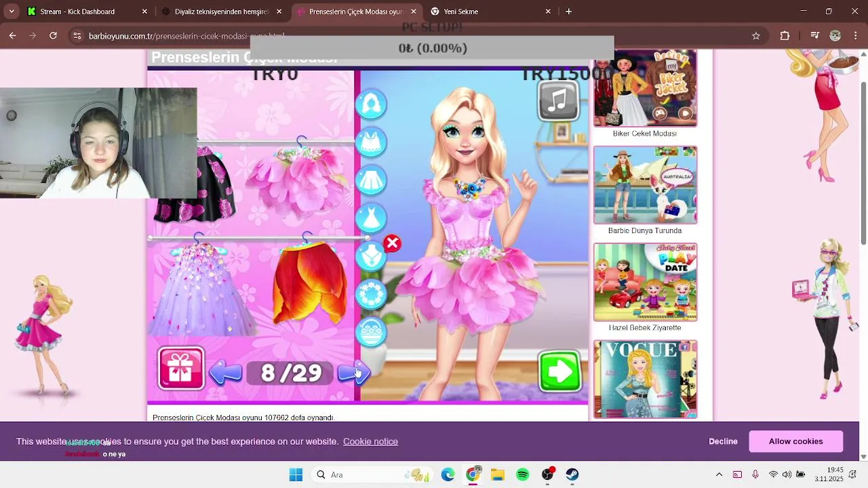Go back in browser history

pyautogui.click(x=13, y=36)
